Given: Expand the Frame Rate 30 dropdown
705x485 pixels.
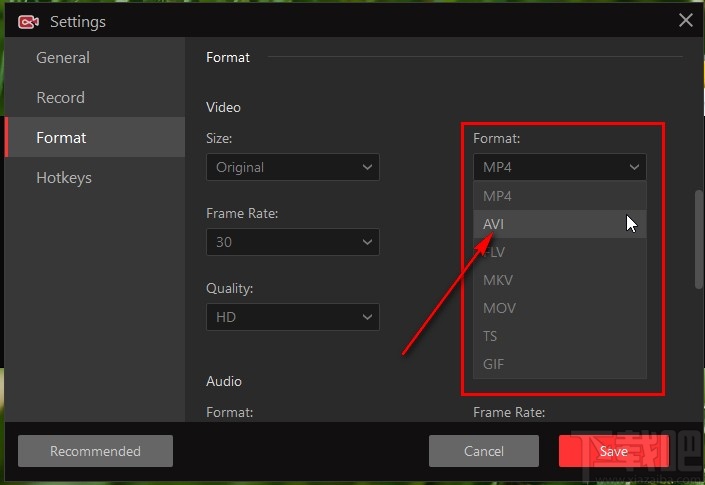Looking at the screenshot, I should click(x=293, y=242).
